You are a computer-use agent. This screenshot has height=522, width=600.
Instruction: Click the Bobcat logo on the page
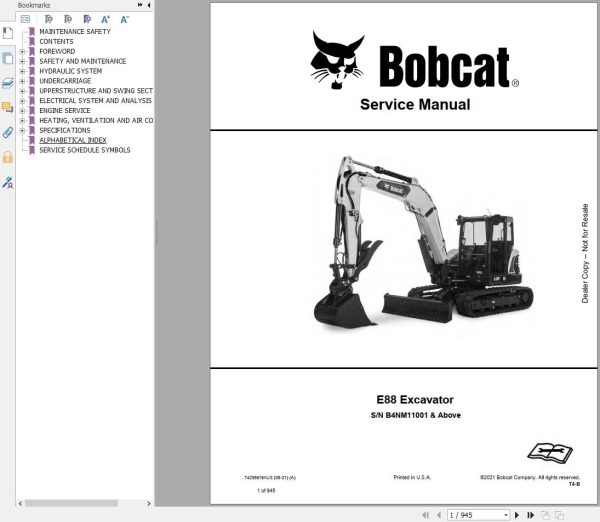(x=414, y=60)
